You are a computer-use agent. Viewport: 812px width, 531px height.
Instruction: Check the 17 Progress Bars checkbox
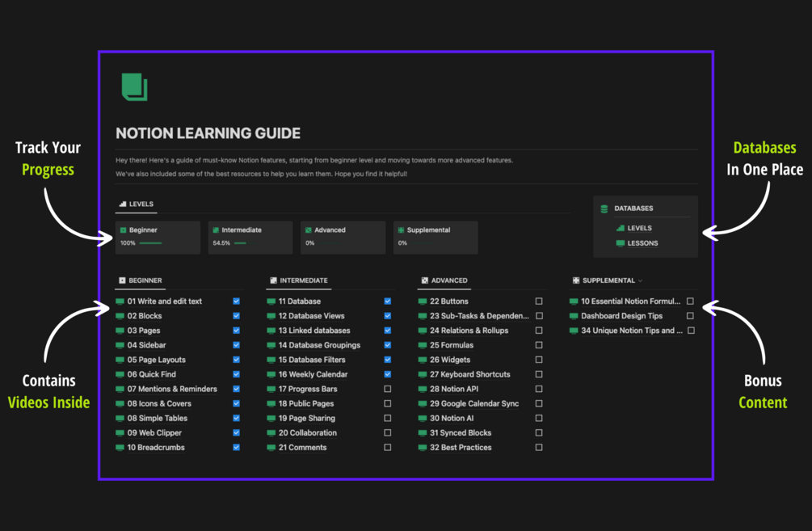[x=387, y=389]
